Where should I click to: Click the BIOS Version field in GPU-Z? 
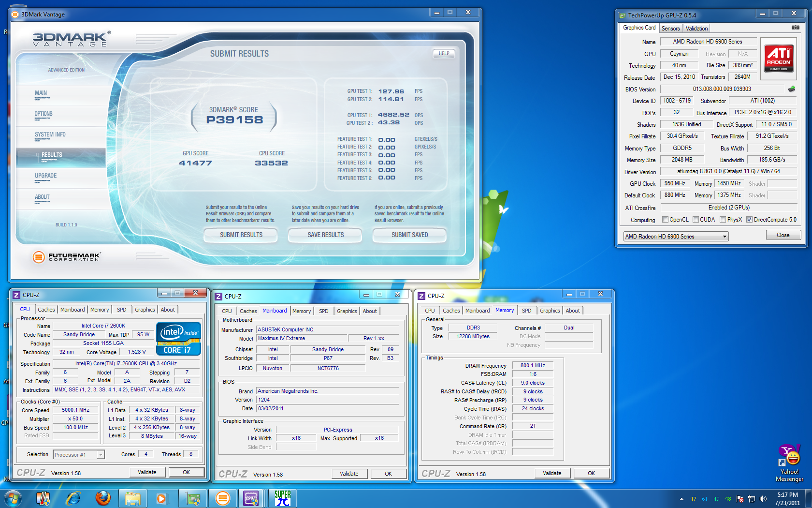[722, 89]
